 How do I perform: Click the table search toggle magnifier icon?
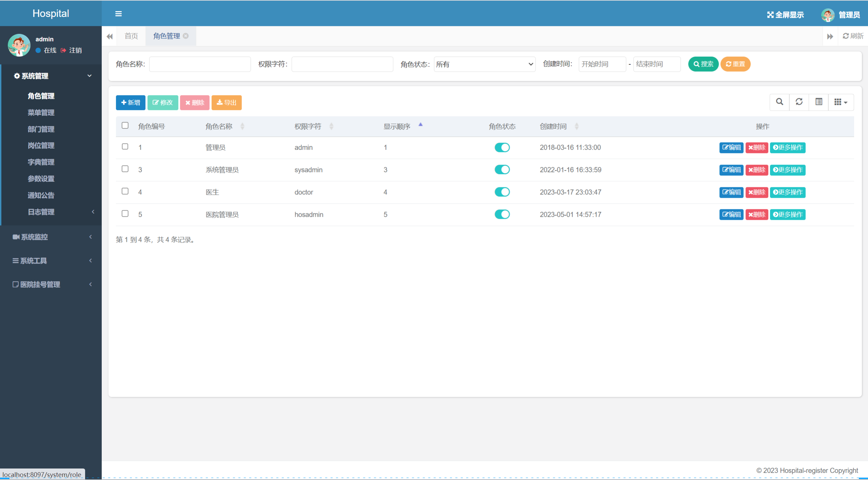point(779,102)
